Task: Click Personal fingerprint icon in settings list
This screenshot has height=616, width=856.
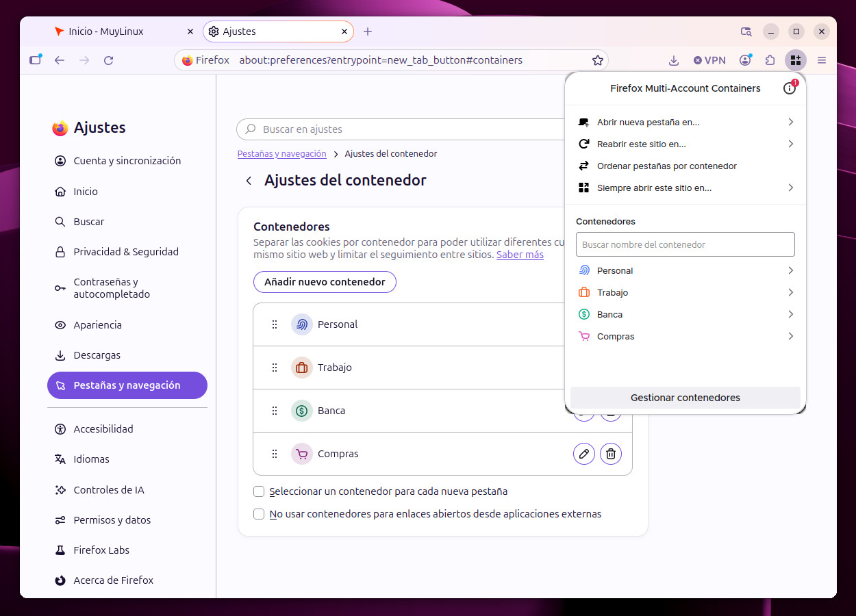Action: (302, 324)
